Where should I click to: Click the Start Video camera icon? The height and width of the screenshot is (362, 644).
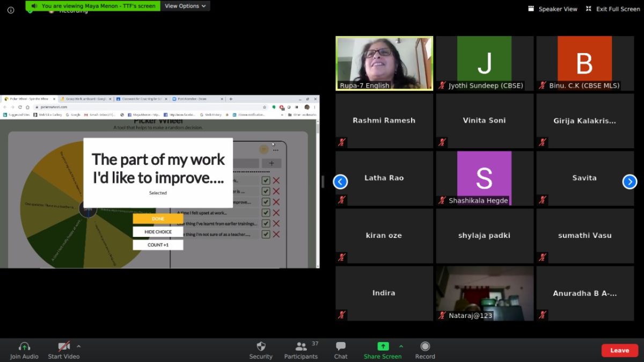tap(64, 347)
